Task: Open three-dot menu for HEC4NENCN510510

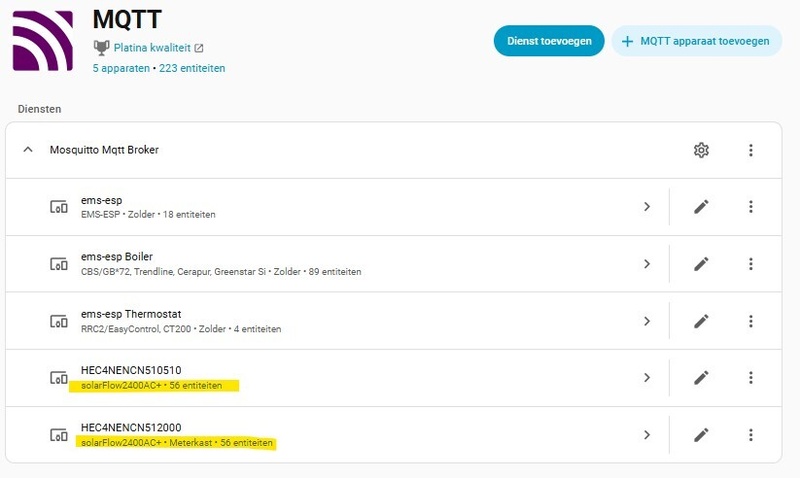Action: click(751, 378)
